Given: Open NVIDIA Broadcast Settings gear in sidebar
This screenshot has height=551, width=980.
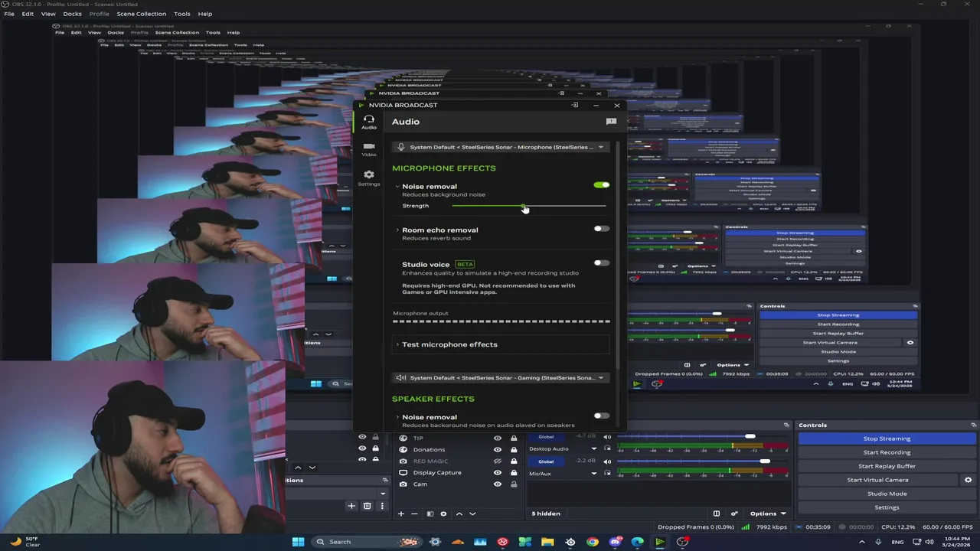Looking at the screenshot, I should [369, 178].
